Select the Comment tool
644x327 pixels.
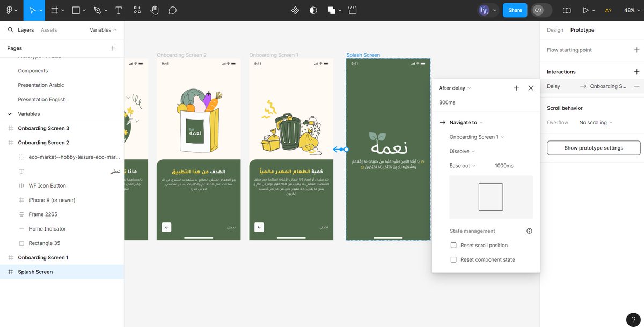172,10
